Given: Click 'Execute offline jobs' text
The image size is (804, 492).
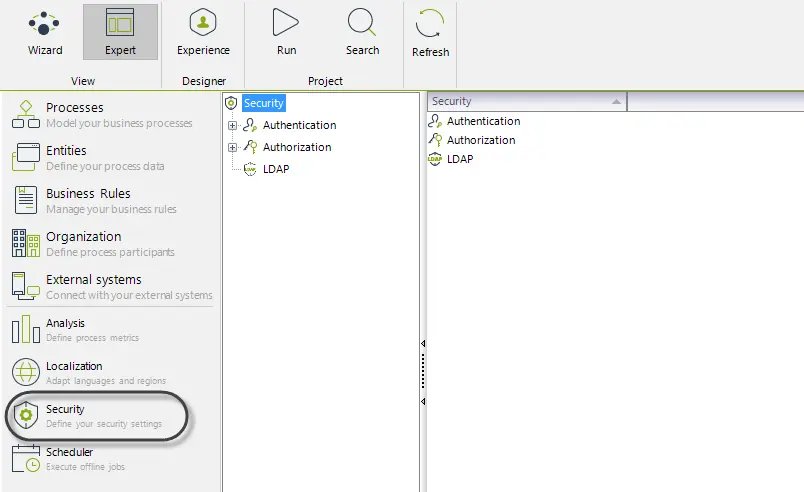Looking at the screenshot, I should [86, 467].
